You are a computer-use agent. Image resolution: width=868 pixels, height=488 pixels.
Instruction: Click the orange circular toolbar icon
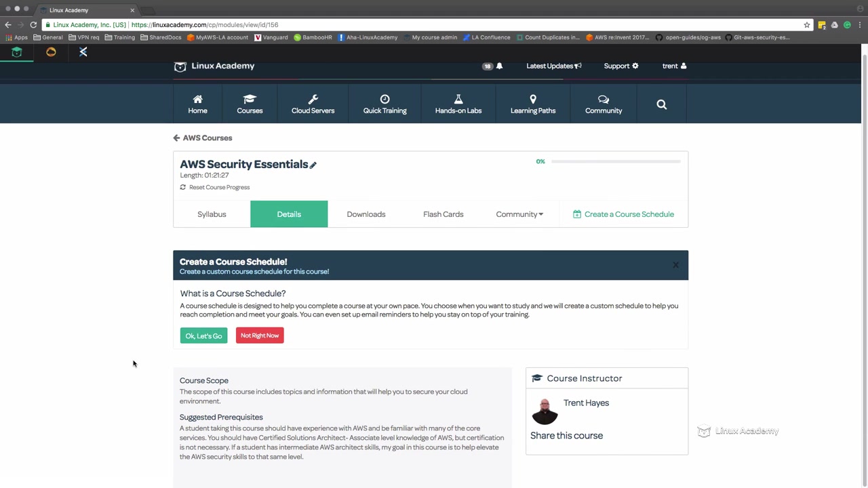[51, 52]
